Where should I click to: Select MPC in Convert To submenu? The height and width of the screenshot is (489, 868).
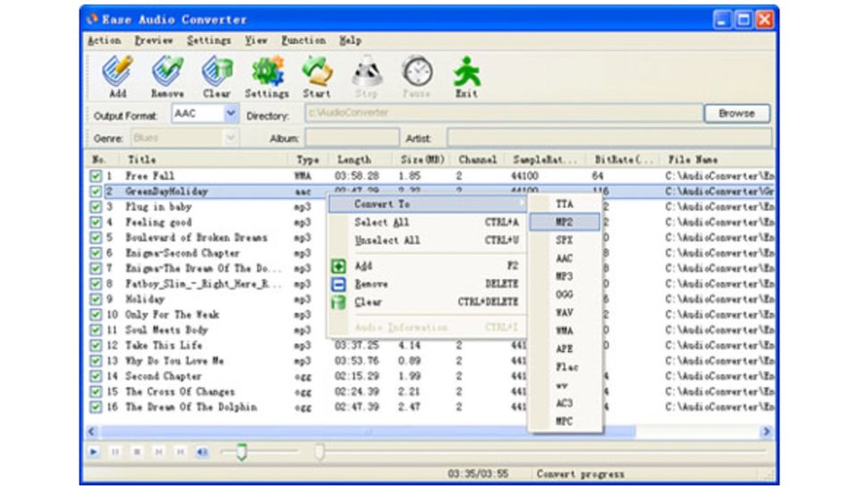(565, 422)
